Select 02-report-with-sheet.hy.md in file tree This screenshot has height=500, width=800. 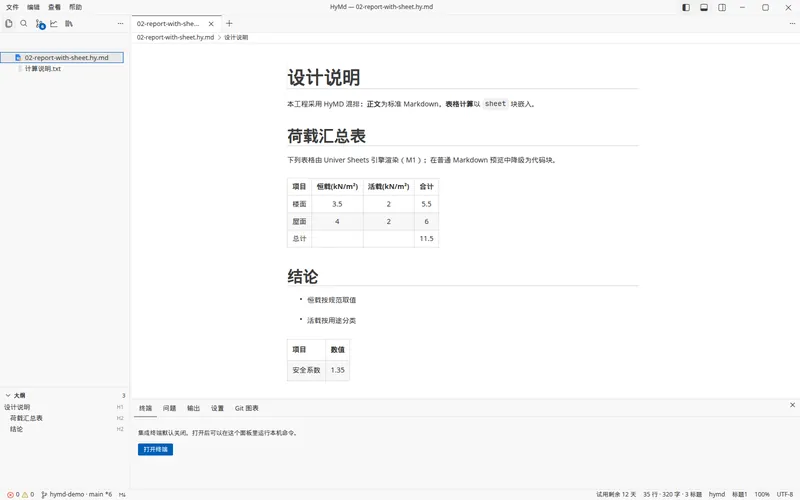(62, 58)
